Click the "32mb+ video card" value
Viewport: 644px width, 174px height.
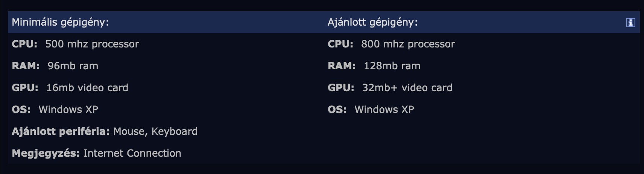(x=407, y=88)
